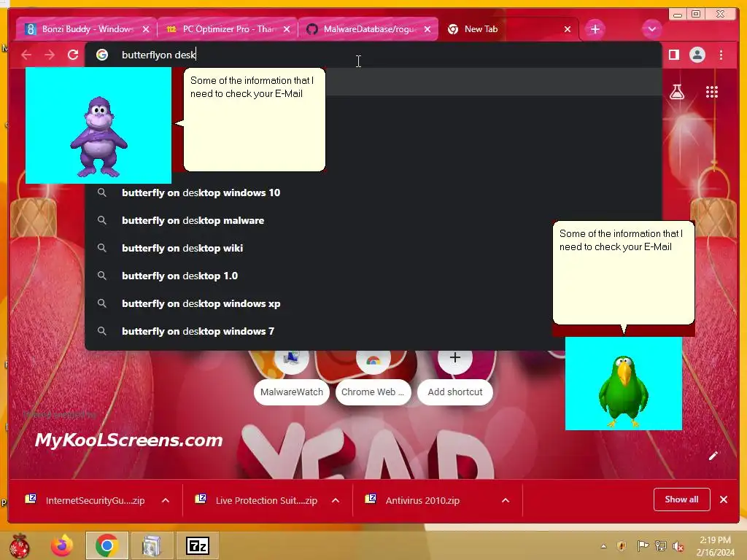Open 7-Zip from the taskbar
The width and height of the screenshot is (747, 560).
198,545
